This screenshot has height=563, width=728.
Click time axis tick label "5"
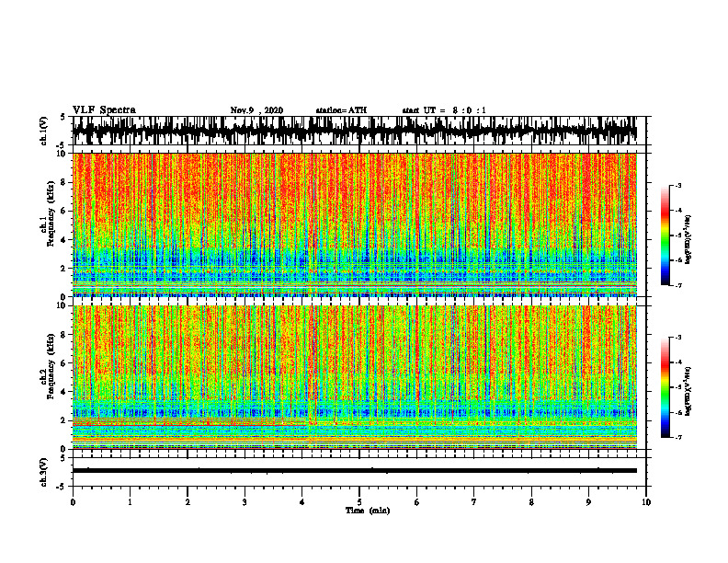(359, 502)
